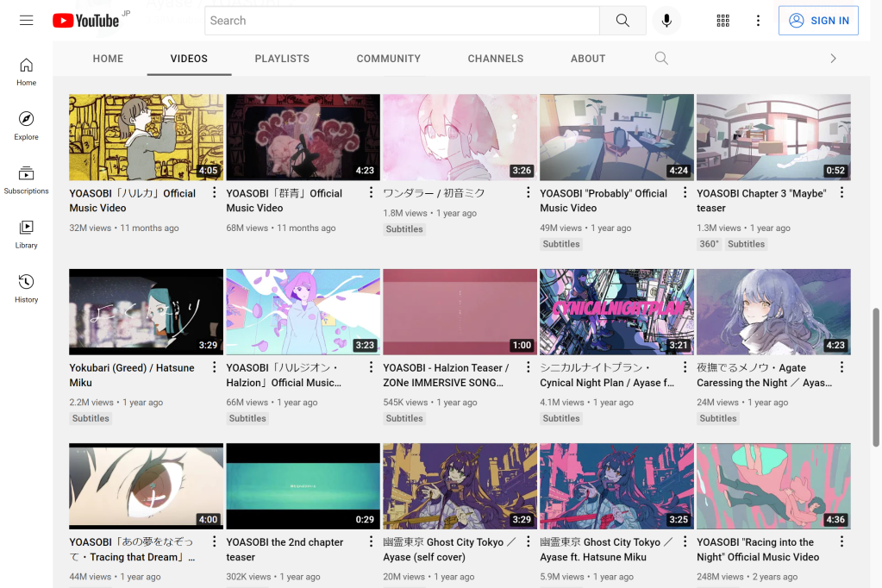The height and width of the screenshot is (588, 882).
Task: Open the YouTube apps grid
Action: (x=722, y=21)
